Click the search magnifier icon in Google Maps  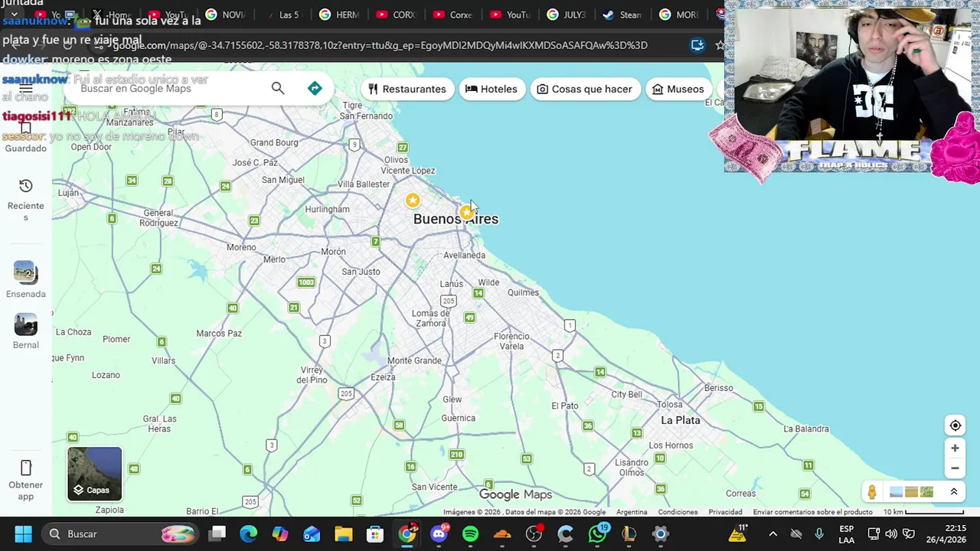click(x=278, y=89)
